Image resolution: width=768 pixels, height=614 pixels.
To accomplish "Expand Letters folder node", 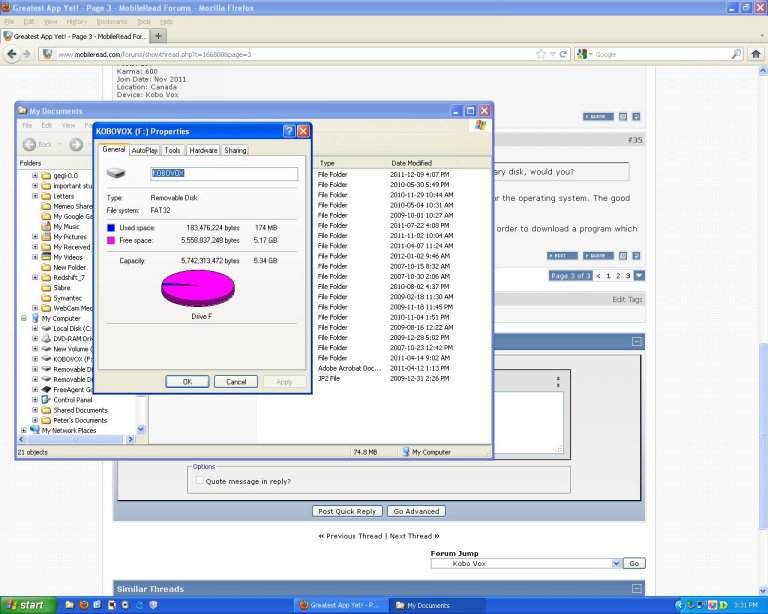I will (x=35, y=196).
